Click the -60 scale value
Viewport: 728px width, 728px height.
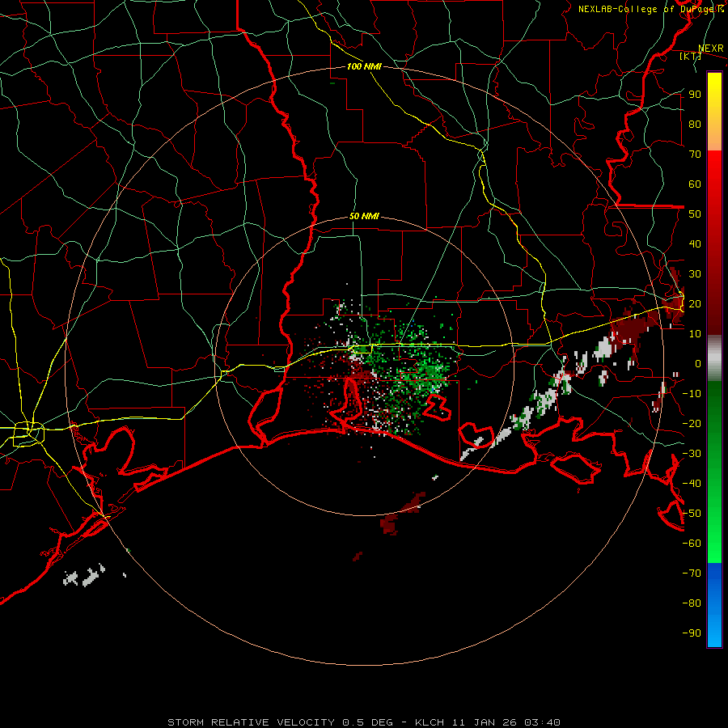point(692,544)
